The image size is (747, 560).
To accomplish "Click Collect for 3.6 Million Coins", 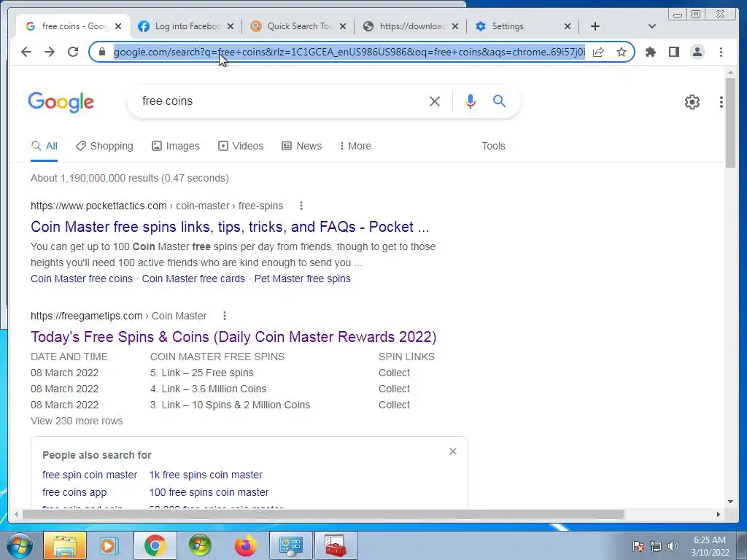I will pos(394,389).
